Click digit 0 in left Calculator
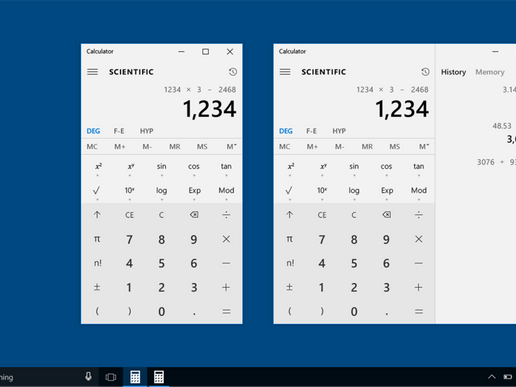Image resolution: width=516 pixels, height=387 pixels. click(161, 312)
